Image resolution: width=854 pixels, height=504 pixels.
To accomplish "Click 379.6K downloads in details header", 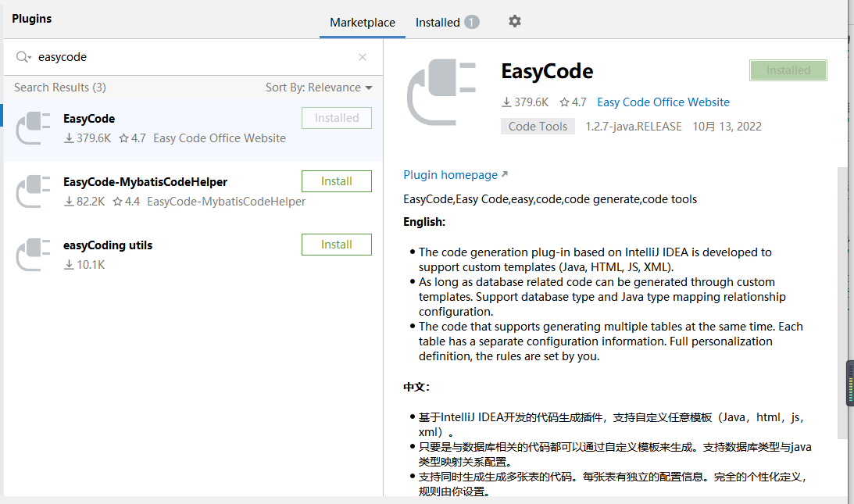I will coord(525,102).
